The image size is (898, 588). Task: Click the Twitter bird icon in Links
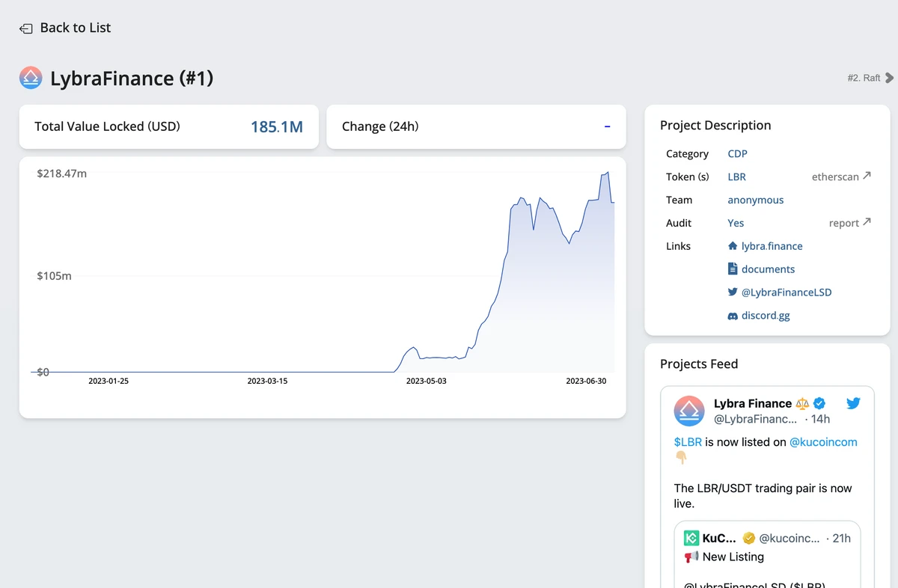[733, 293]
